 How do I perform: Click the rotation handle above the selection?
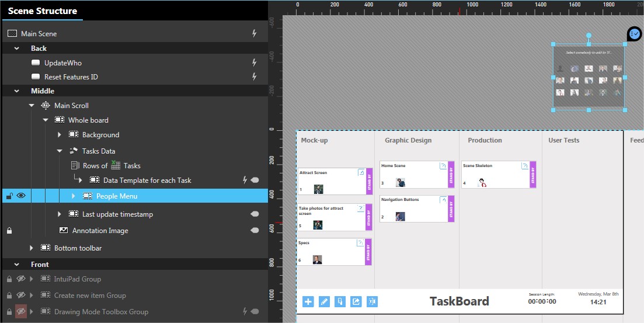coord(589,36)
